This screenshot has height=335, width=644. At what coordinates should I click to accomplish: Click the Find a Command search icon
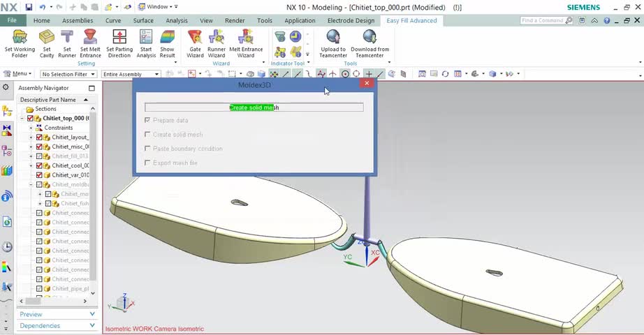(x=569, y=20)
